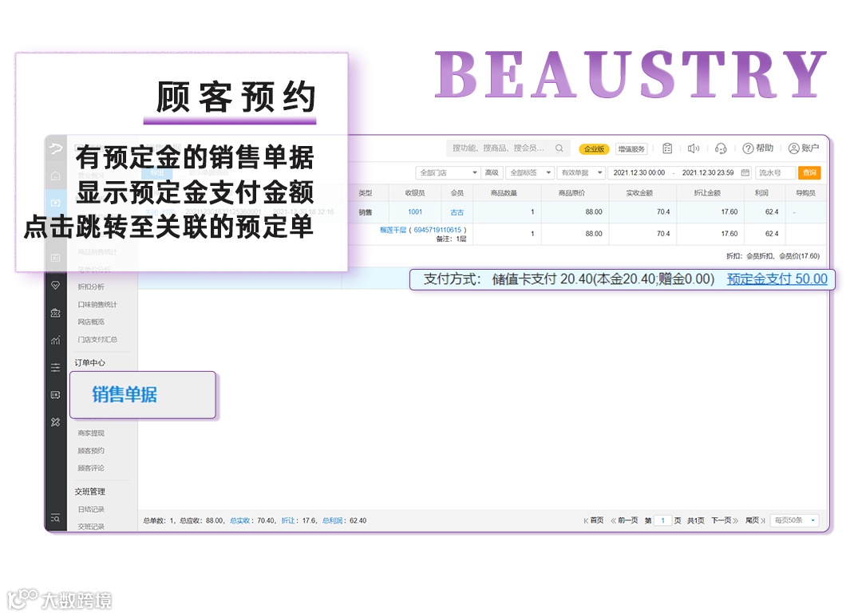The height and width of the screenshot is (616, 862).
Task: Click the 折让金额 column header
Action: 707,193
